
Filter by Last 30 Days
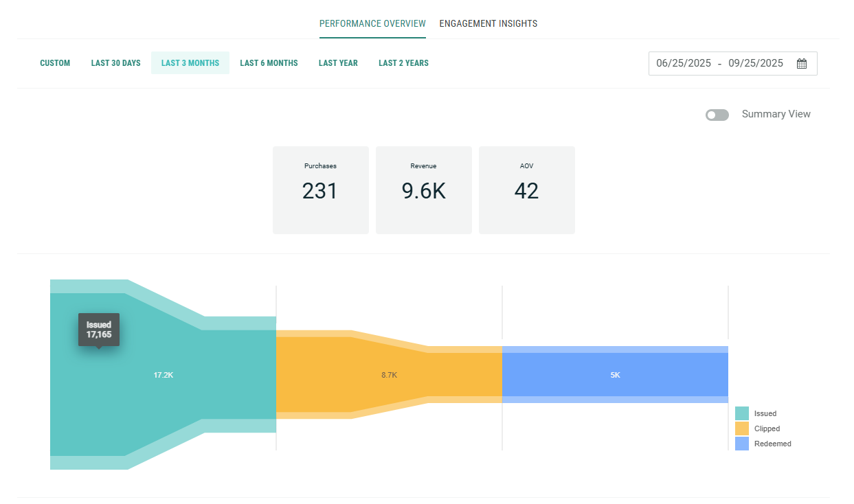pos(115,63)
